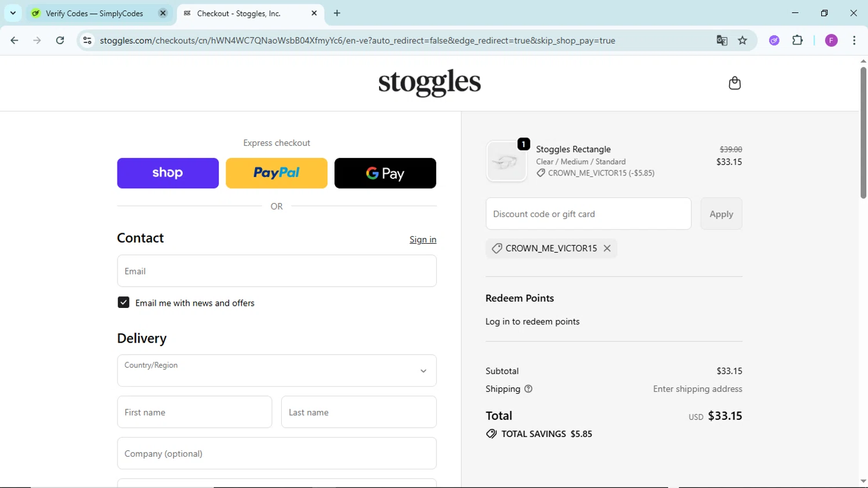The width and height of the screenshot is (868, 488).
Task: Click the TOTAL SAVINGS $5.85 text
Action: click(546, 434)
